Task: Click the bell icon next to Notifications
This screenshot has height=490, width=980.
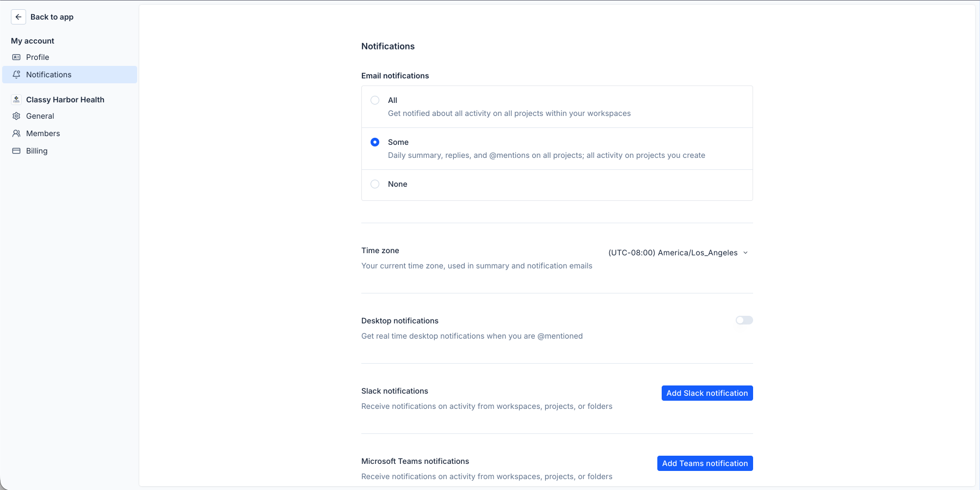Action: click(x=17, y=75)
